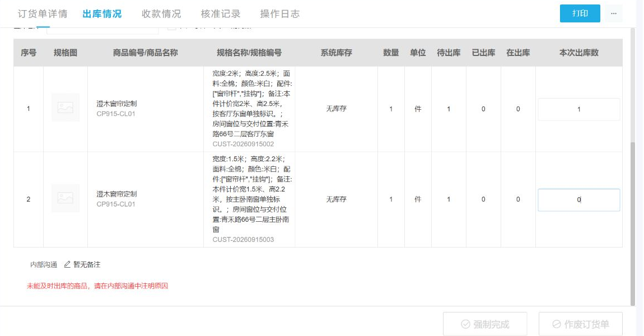The image size is (644, 336).
Task: Go to the 核准记录 tab
Action: click(x=221, y=14)
